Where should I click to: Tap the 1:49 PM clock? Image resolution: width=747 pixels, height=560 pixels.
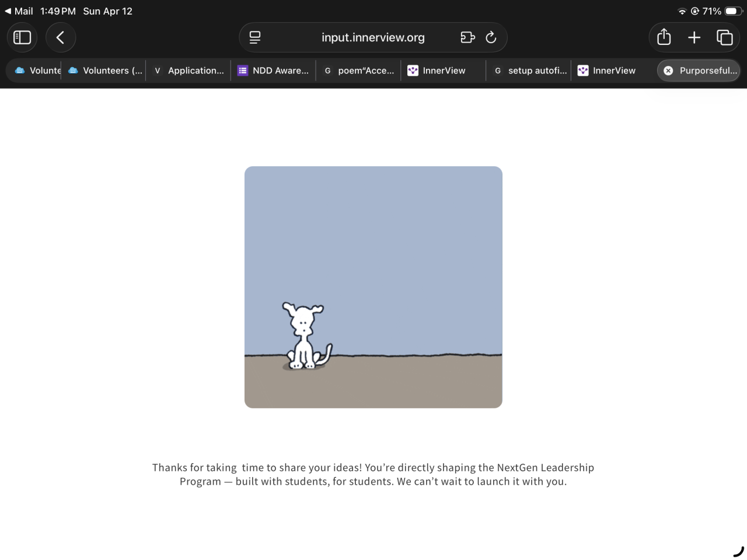[58, 11]
